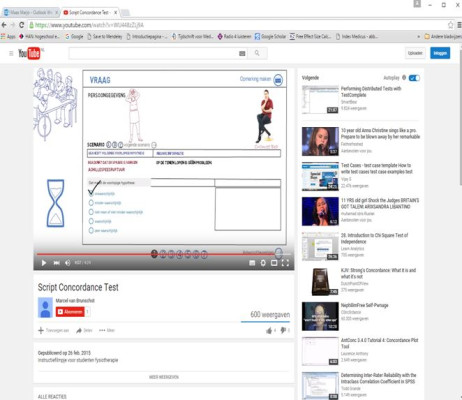Mute the video player volume
The height and width of the screenshot is (400, 462).
(68, 263)
